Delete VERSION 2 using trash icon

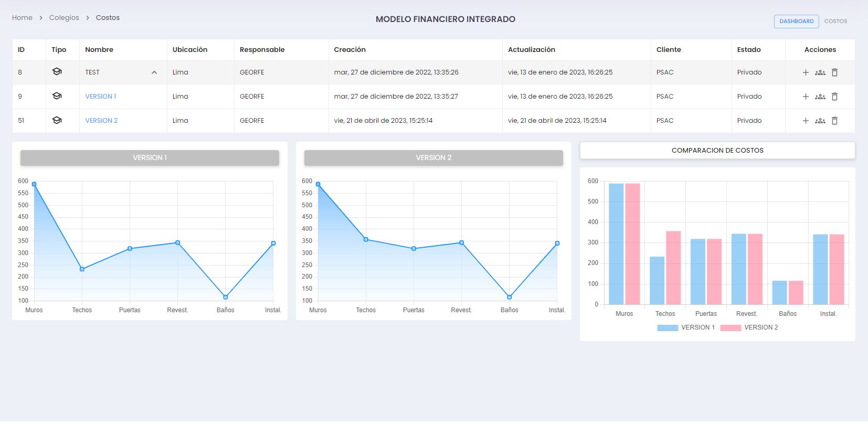pyautogui.click(x=834, y=121)
